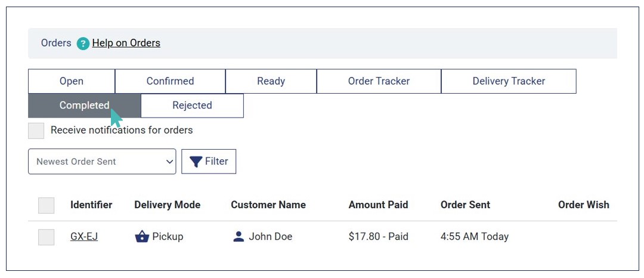The width and height of the screenshot is (644, 278).
Task: Open the Ready tab
Action: point(271,81)
